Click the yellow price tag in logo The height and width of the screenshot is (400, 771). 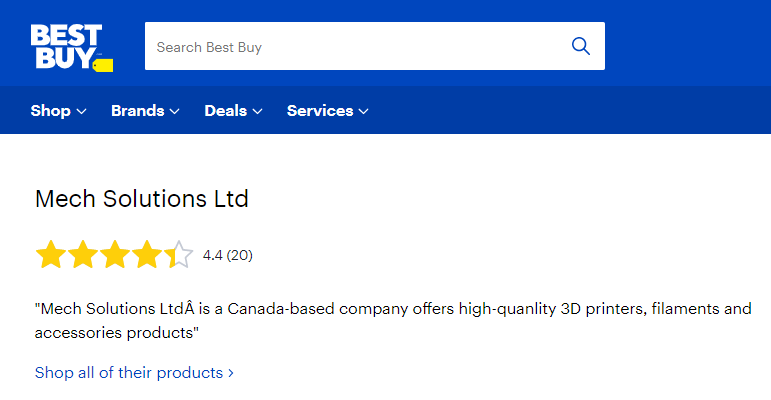point(103,65)
